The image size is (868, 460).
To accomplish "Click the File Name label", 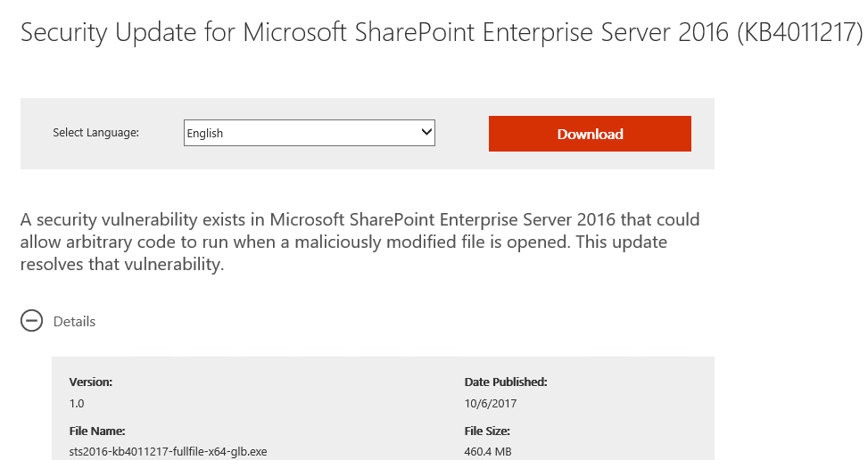I will (x=97, y=431).
